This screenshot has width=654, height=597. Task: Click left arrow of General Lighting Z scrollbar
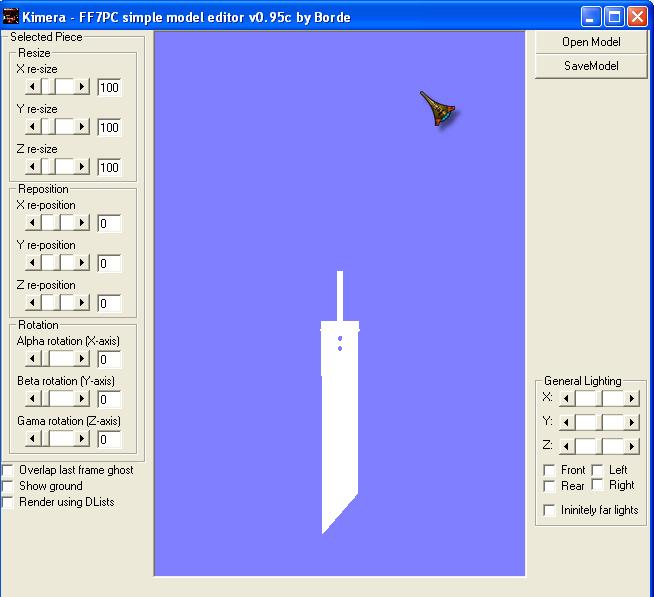pyautogui.click(x=566, y=447)
